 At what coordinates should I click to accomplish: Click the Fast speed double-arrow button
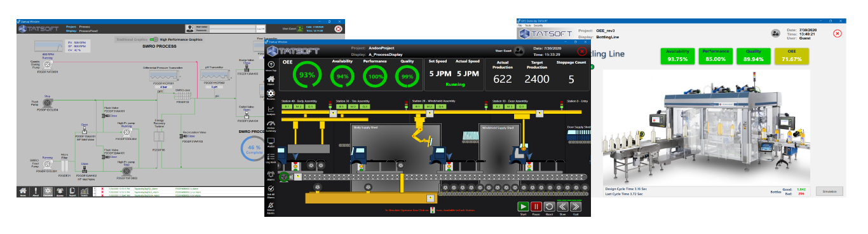point(576,207)
